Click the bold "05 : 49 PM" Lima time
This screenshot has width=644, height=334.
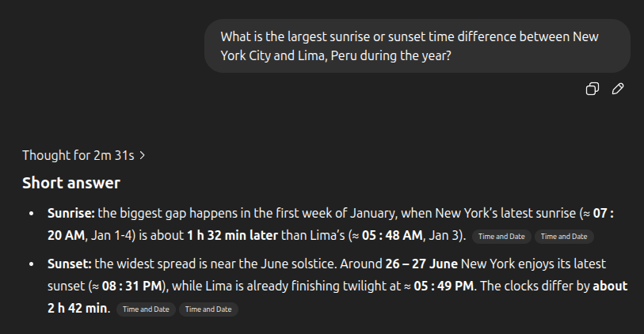[444, 286]
